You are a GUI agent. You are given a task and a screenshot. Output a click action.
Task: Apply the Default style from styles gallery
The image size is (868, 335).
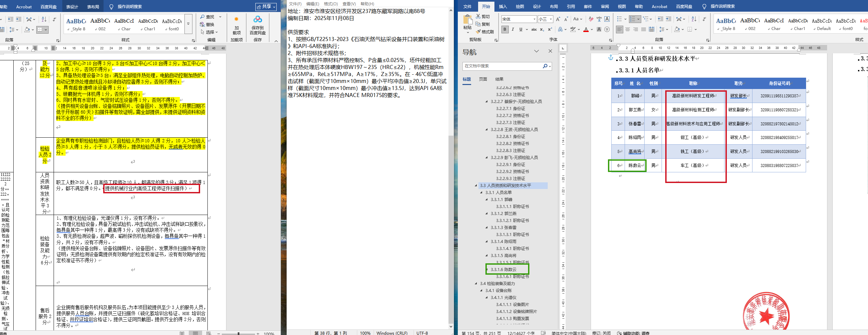coord(821,24)
